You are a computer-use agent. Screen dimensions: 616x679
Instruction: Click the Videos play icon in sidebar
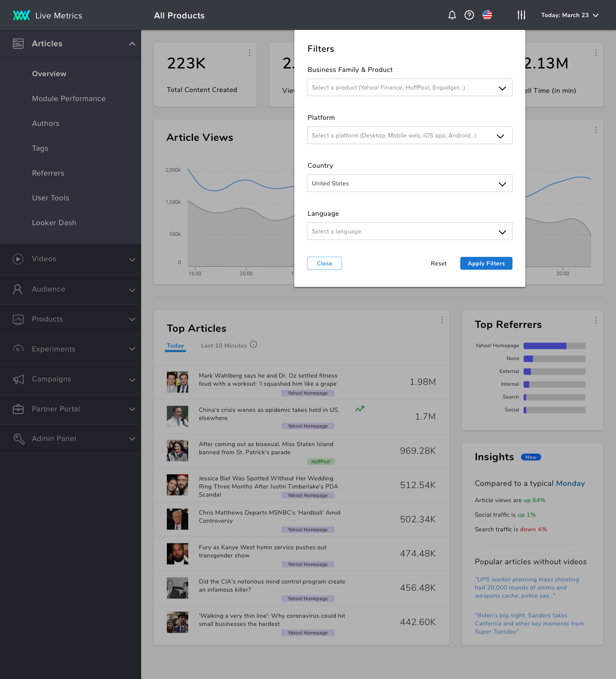[x=18, y=259]
